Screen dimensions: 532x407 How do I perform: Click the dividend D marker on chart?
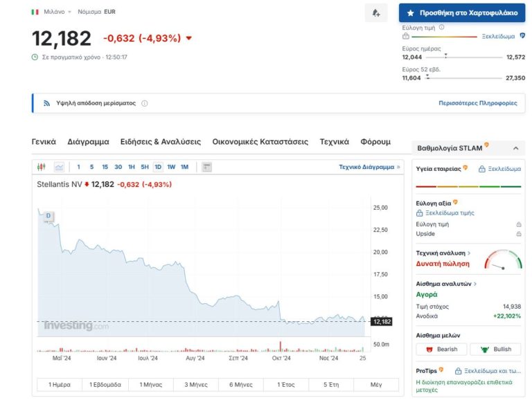point(48,216)
